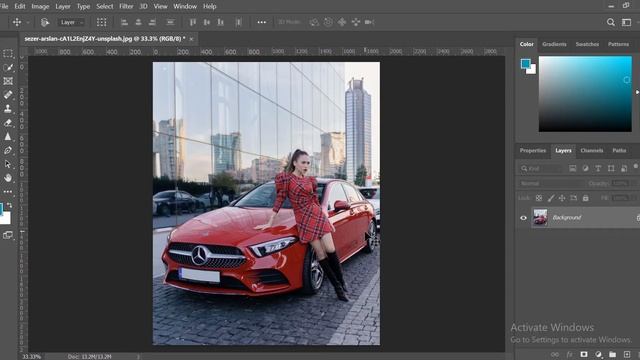The height and width of the screenshot is (360, 640).
Task: Open the layer filter kind dropdown
Action: point(542,169)
